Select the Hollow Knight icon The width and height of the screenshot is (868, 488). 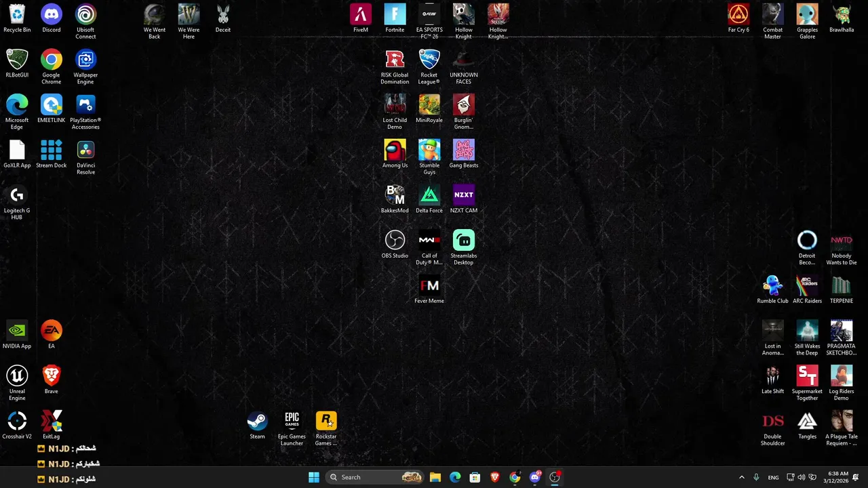(464, 22)
